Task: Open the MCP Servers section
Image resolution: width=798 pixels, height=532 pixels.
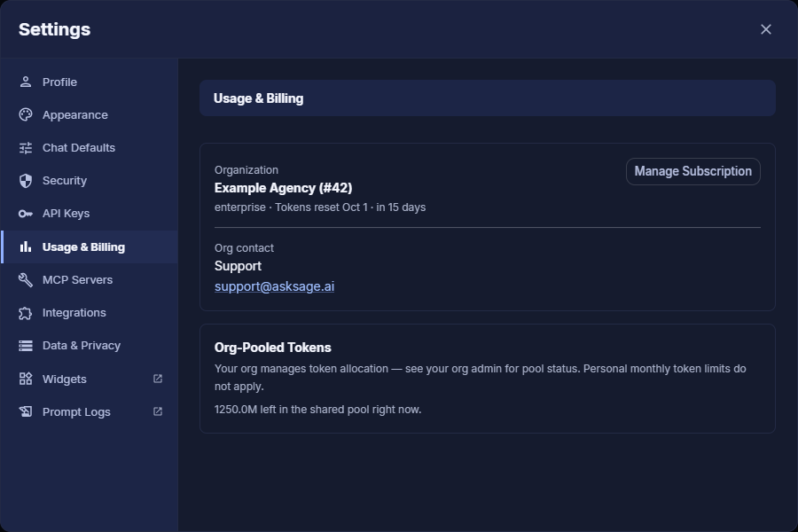Action: [x=90, y=279]
